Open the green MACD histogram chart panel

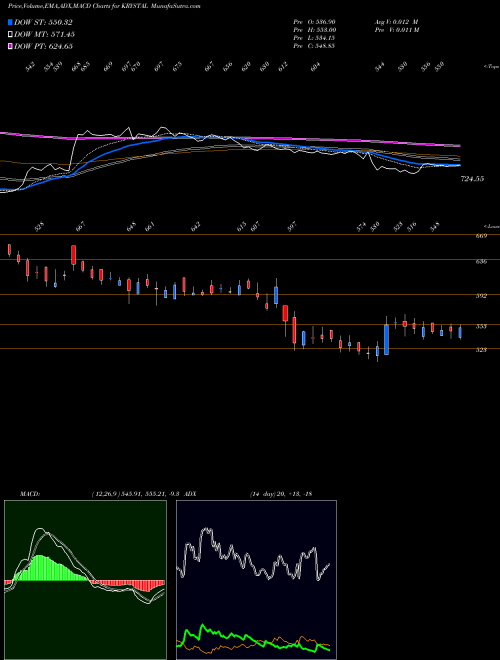[x=85, y=580]
